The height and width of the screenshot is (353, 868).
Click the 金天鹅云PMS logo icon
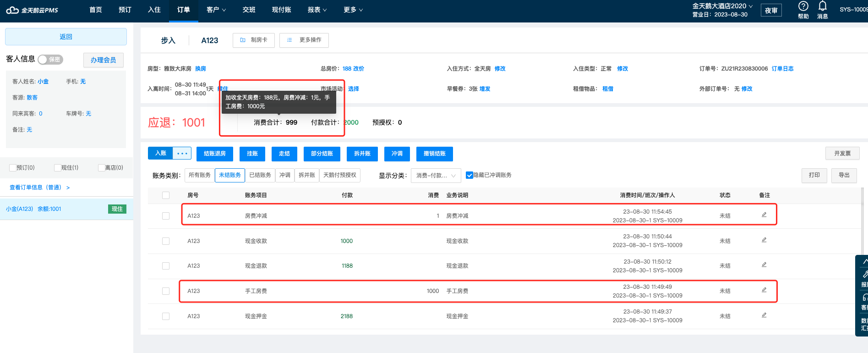pyautogui.click(x=12, y=10)
